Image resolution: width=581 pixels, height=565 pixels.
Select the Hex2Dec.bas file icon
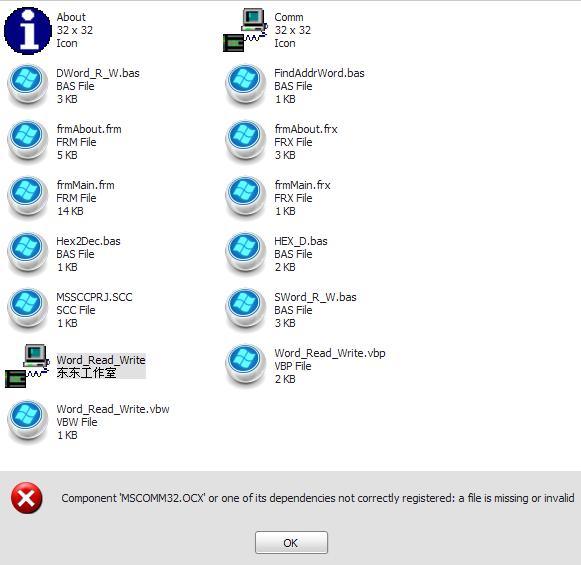pos(28,253)
